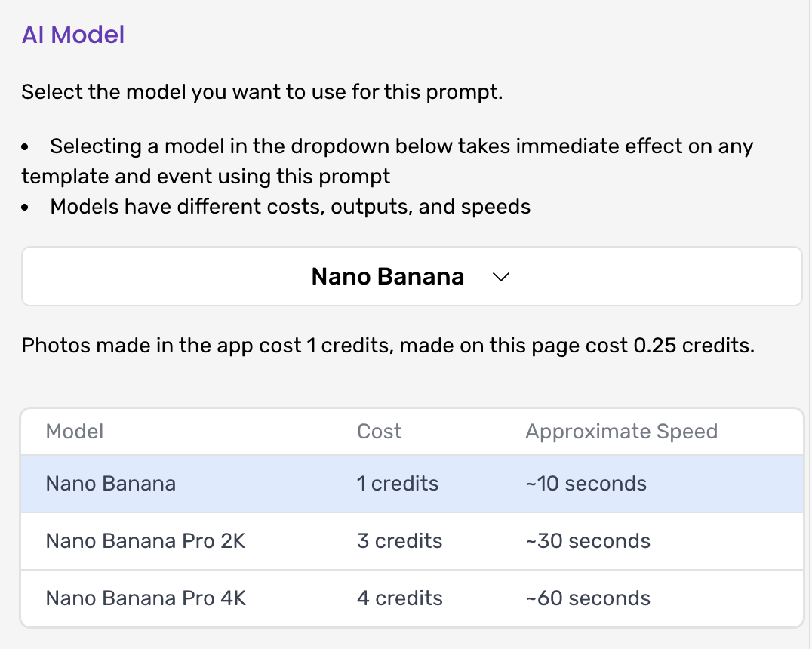Image resolution: width=812 pixels, height=649 pixels.
Task: Select the Nano Banana table row
Action: pos(110,484)
